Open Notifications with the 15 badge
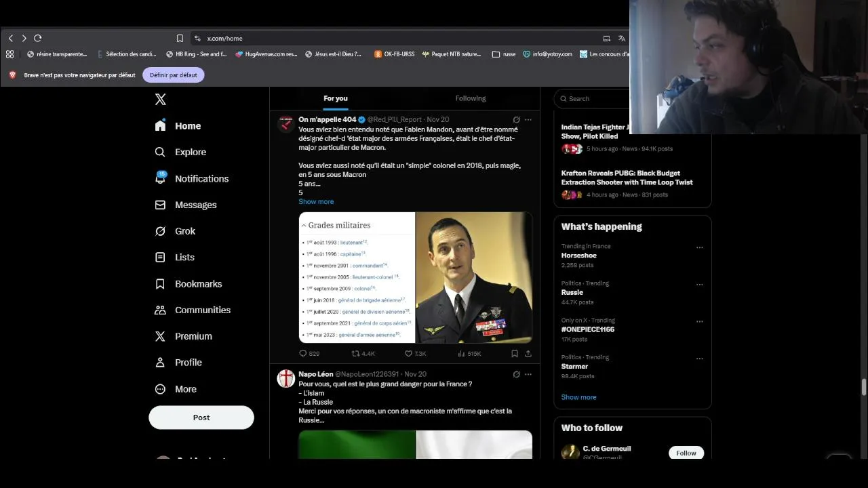 [192, 178]
